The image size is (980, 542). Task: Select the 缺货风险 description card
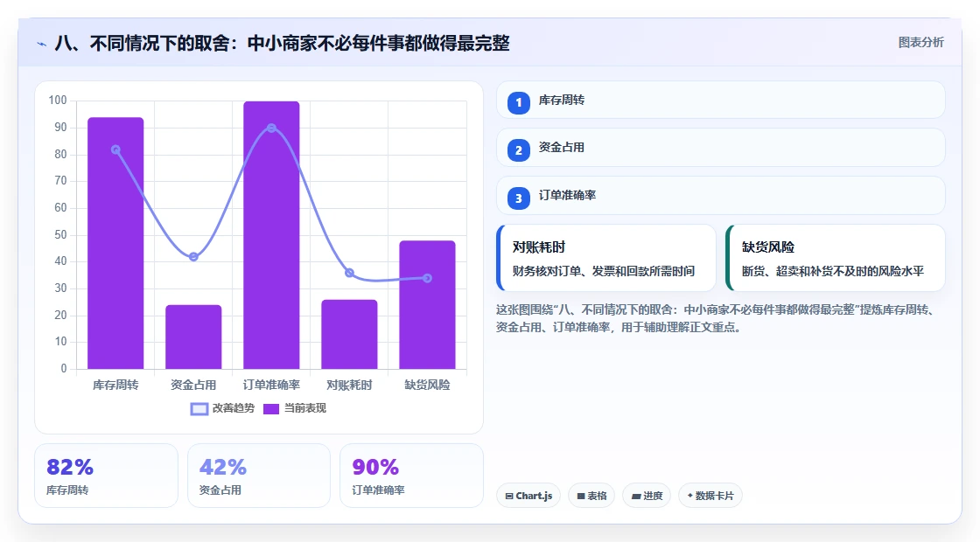(x=835, y=258)
